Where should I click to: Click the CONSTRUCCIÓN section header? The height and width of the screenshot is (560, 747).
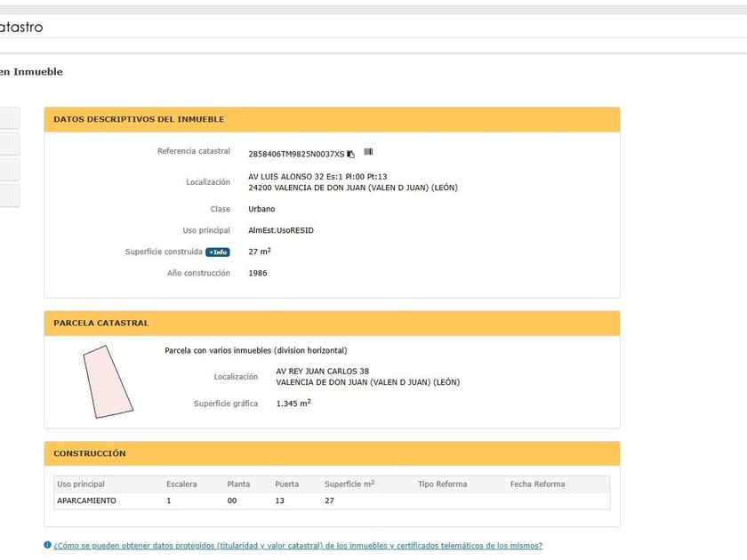(332, 454)
